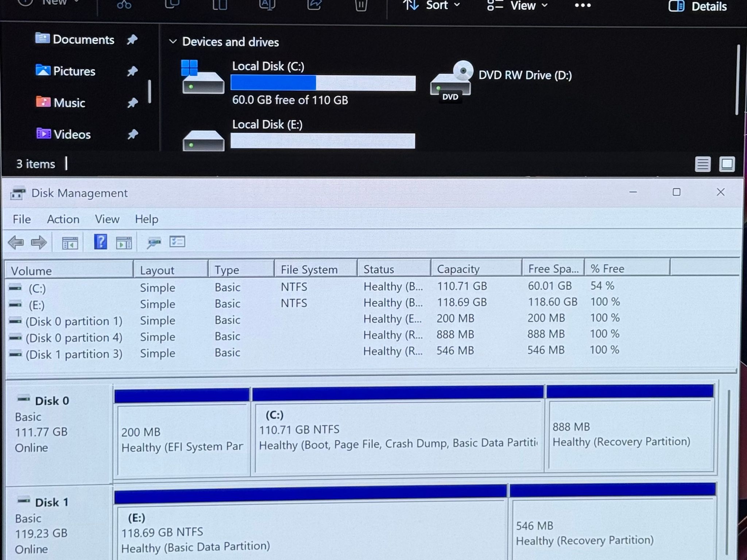The image size is (747, 560).
Task: Click the Local Disk (C:) usage bar
Action: [x=323, y=83]
